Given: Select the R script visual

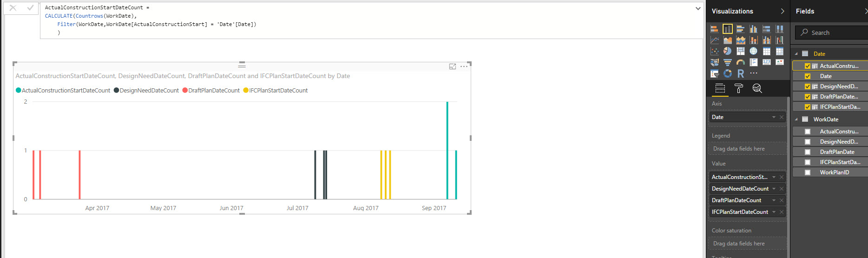Looking at the screenshot, I should [x=741, y=73].
